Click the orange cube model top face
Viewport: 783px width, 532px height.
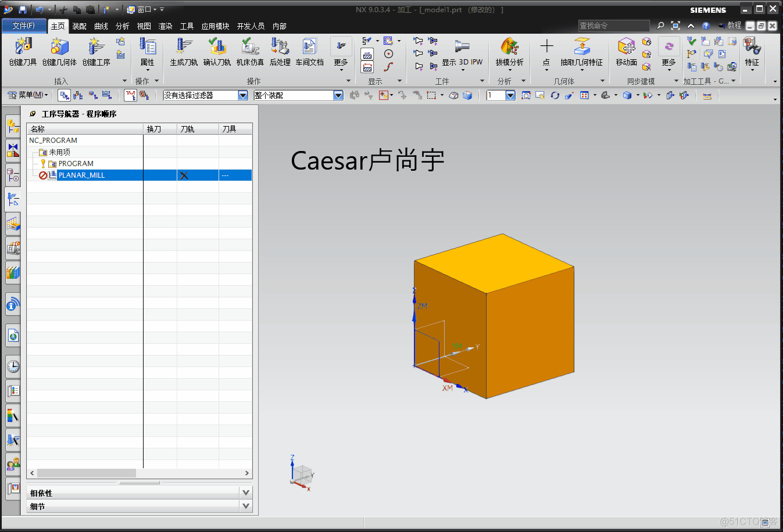494,263
